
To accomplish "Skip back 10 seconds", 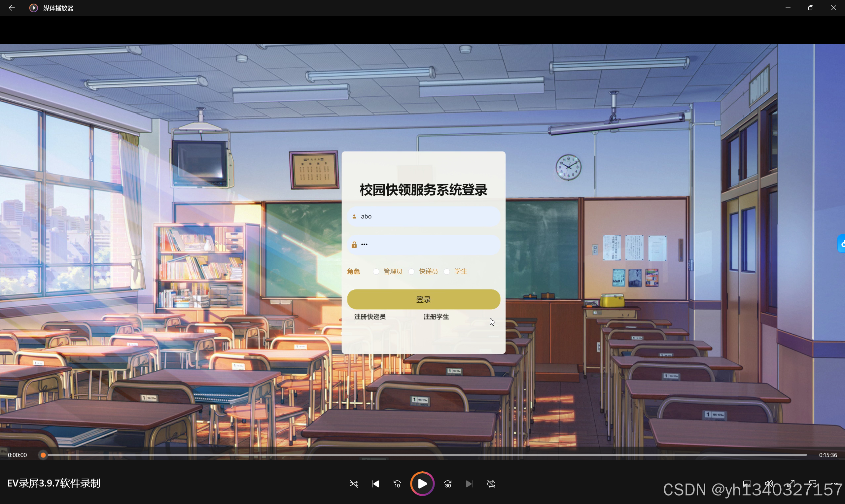I will [397, 484].
